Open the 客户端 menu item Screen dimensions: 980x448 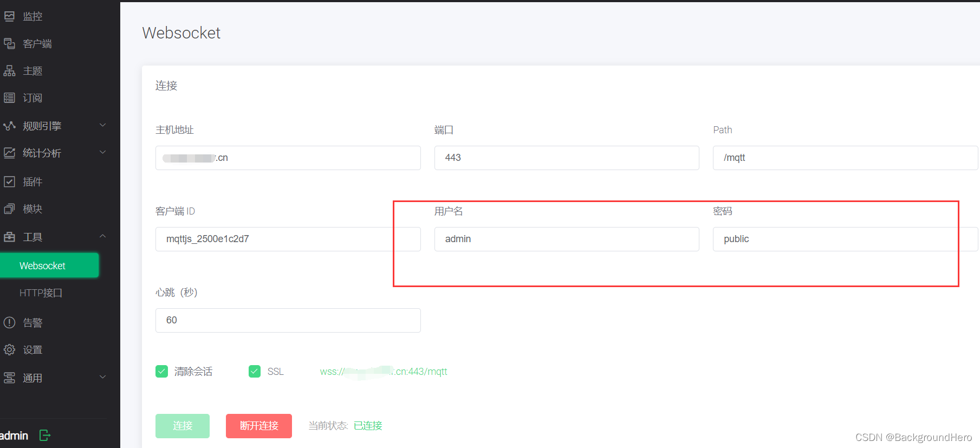coord(37,43)
